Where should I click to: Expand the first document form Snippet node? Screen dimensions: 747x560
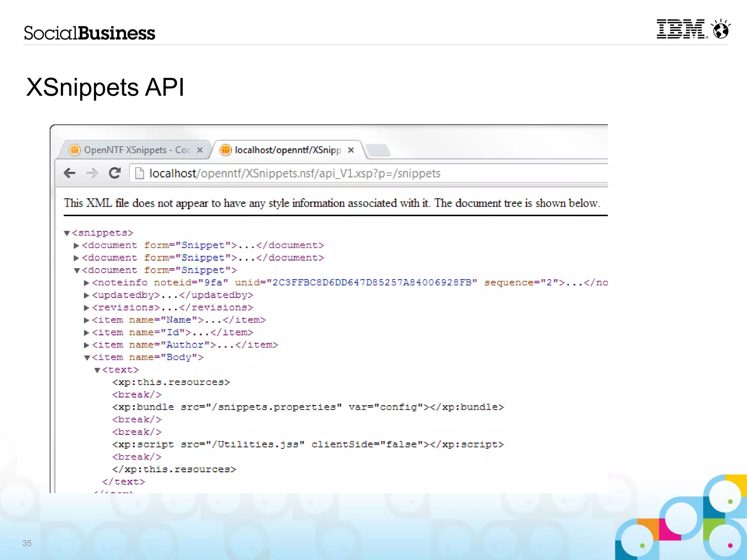77,246
